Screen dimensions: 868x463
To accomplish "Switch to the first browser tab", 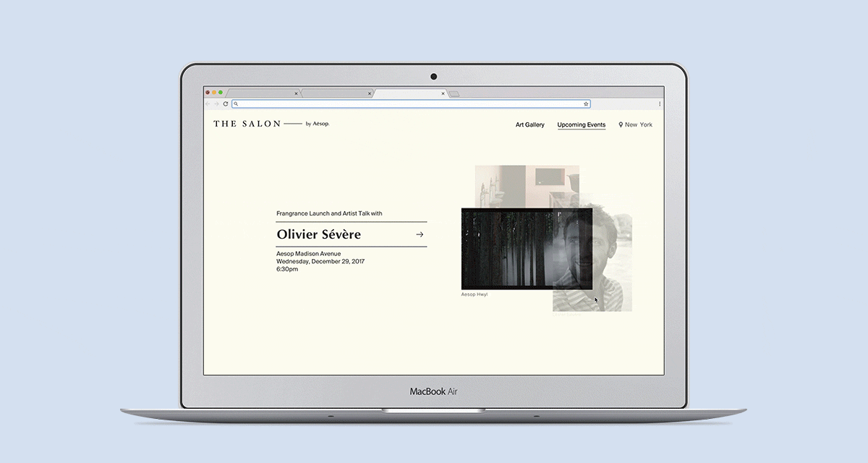I will 263,93.
